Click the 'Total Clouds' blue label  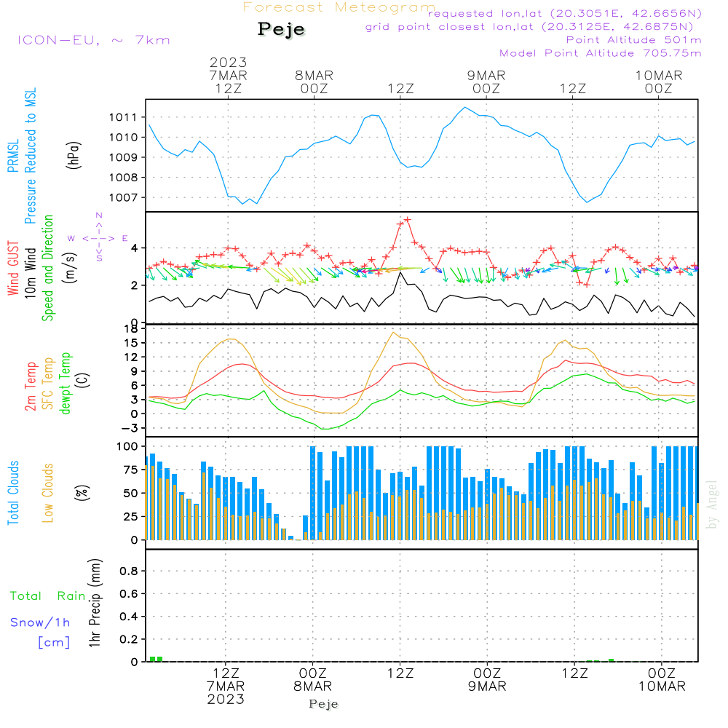tap(13, 493)
